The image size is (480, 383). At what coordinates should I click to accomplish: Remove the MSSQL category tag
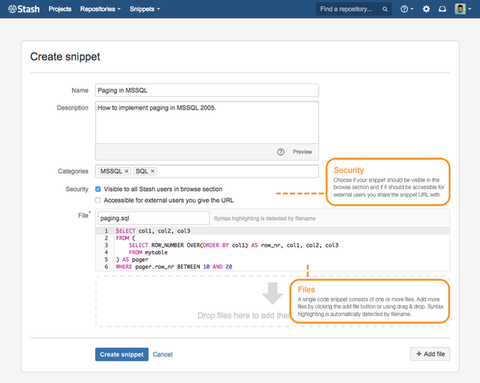[x=127, y=171]
